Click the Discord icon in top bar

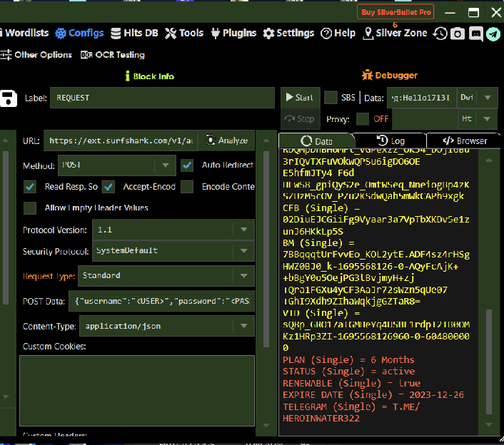pos(475,34)
